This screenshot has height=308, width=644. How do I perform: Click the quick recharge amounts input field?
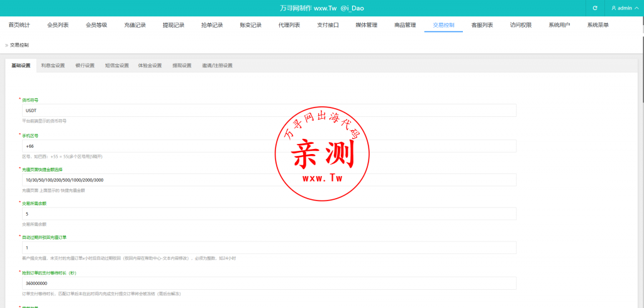point(269,180)
